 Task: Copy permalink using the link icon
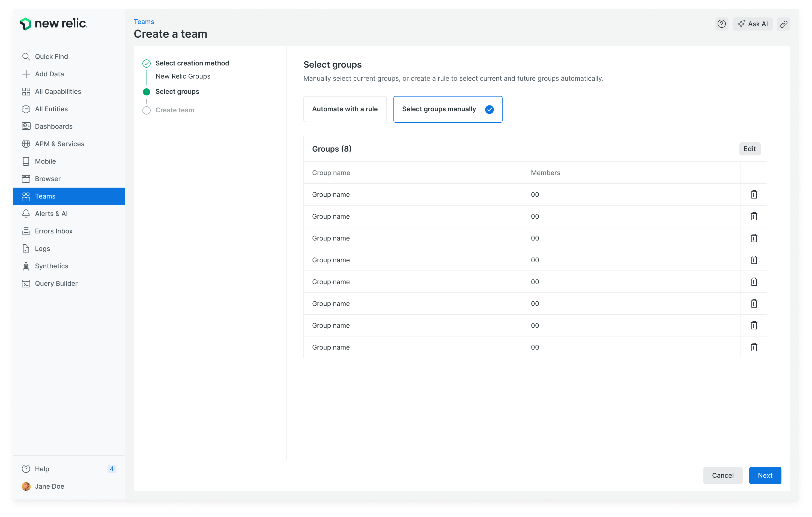pyautogui.click(x=783, y=24)
